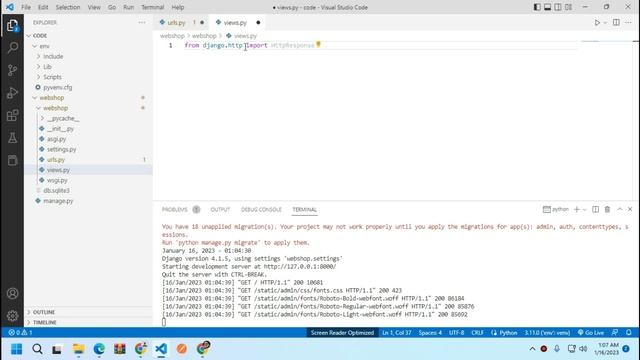This screenshot has width=640, height=360.
Task: Open the feedback icon in status bar
Action: pos(615,333)
